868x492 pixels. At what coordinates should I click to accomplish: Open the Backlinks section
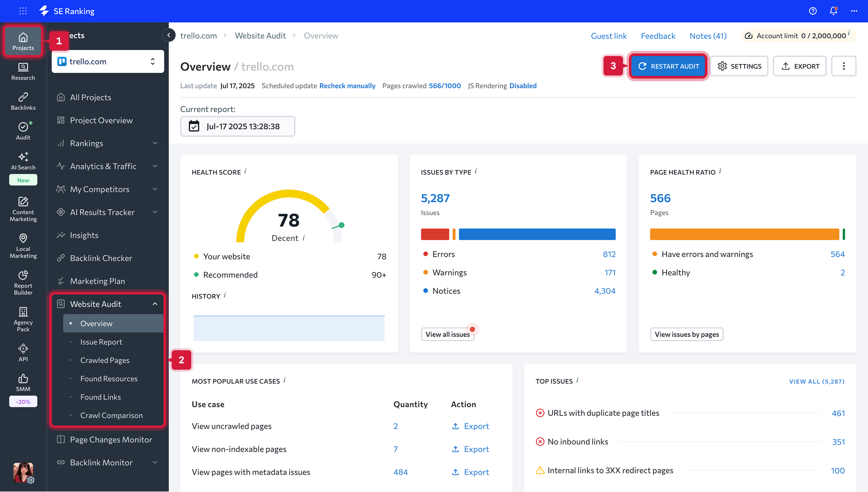tap(23, 100)
